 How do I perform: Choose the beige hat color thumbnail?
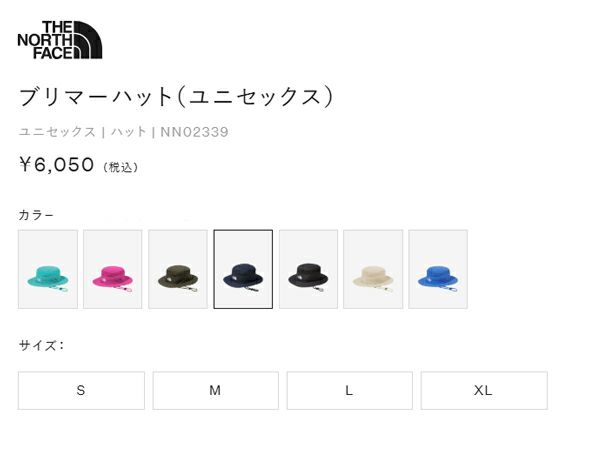373,269
